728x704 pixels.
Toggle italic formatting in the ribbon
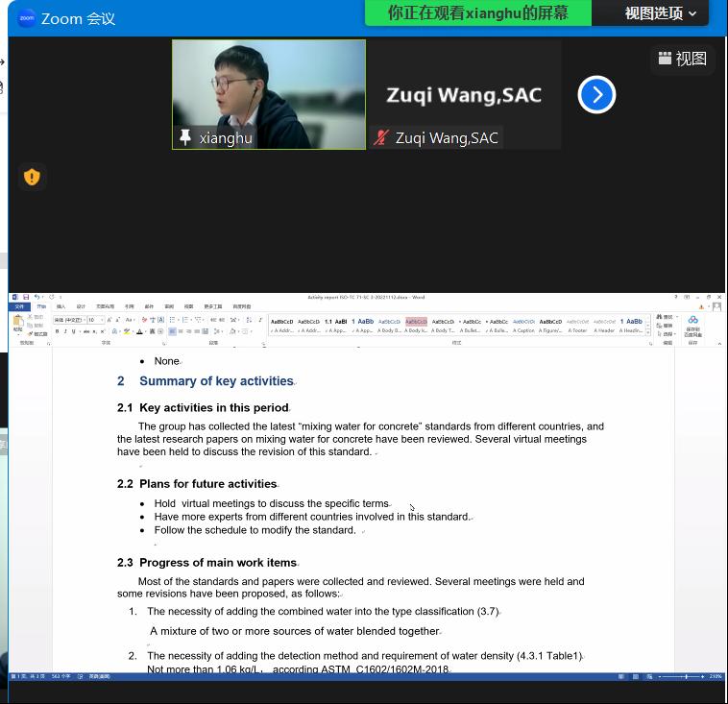tap(66, 331)
